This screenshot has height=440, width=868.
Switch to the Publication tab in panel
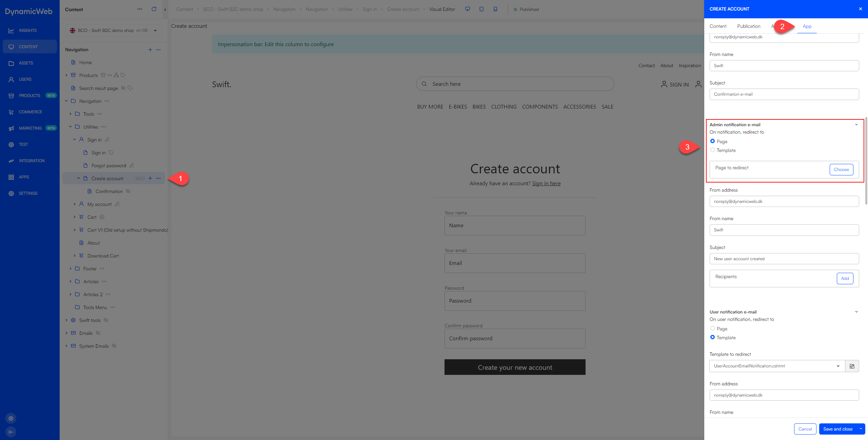[x=749, y=26]
